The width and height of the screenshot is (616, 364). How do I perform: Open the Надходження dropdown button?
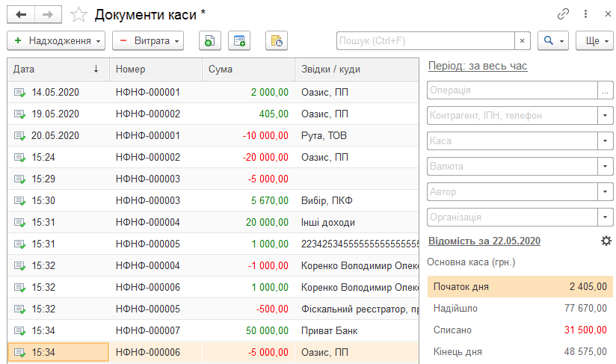point(56,41)
